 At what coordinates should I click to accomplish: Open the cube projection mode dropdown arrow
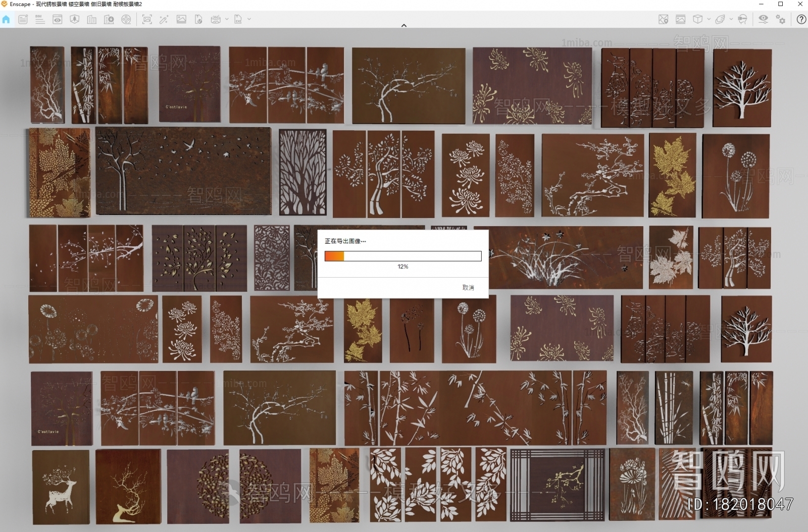pos(709,19)
